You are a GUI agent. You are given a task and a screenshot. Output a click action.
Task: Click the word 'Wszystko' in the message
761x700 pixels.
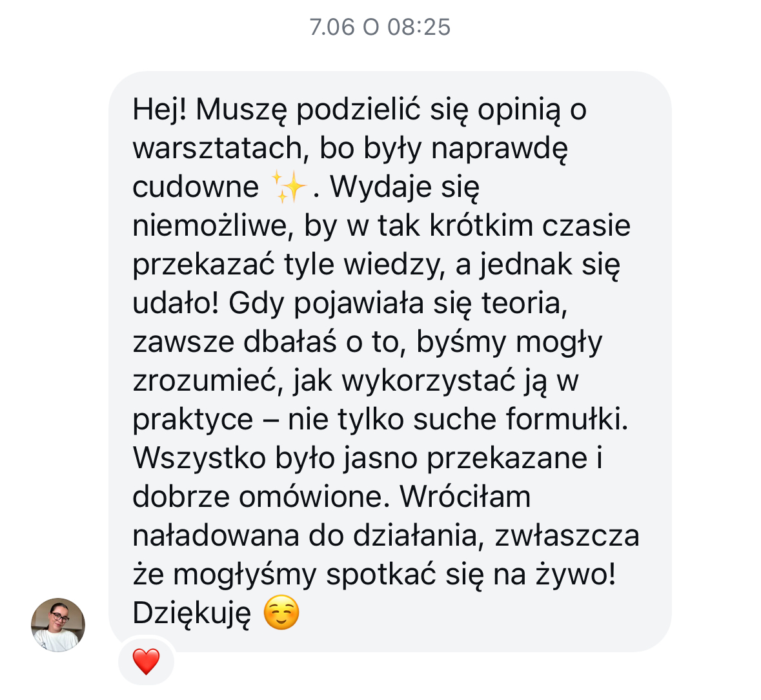click(199, 458)
